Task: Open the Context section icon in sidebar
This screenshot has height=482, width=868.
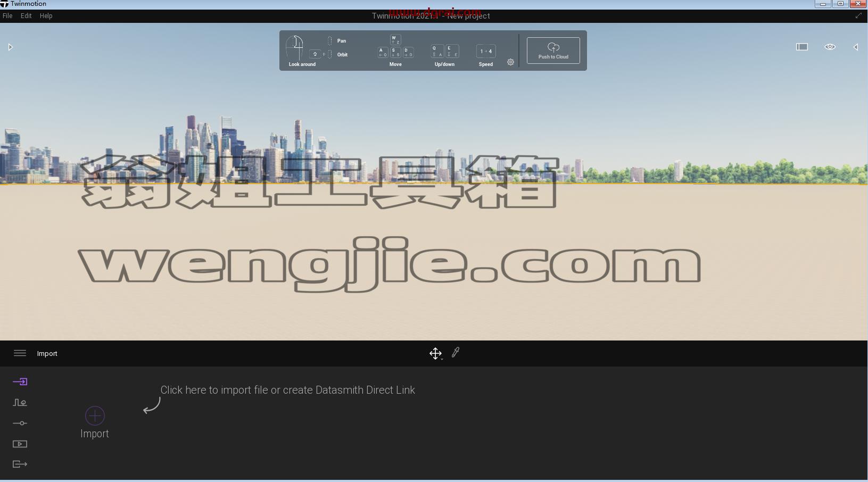Action: [x=20, y=402]
